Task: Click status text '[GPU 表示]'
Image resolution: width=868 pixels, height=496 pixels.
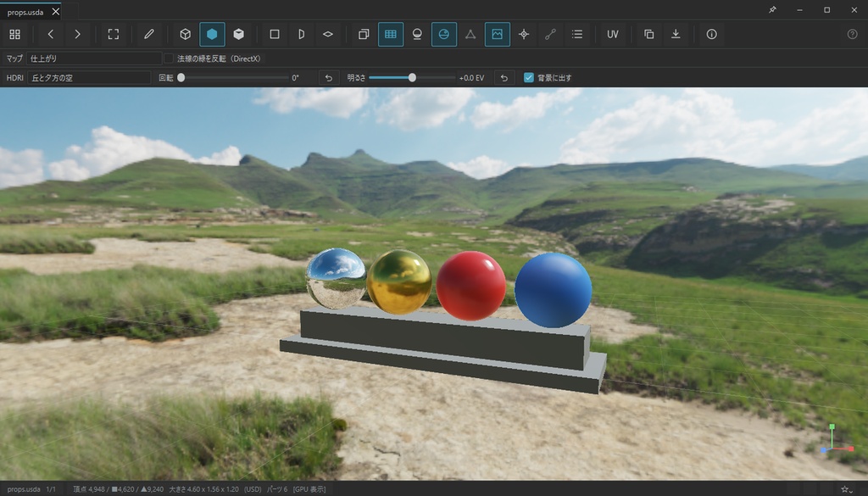Action: (x=309, y=489)
